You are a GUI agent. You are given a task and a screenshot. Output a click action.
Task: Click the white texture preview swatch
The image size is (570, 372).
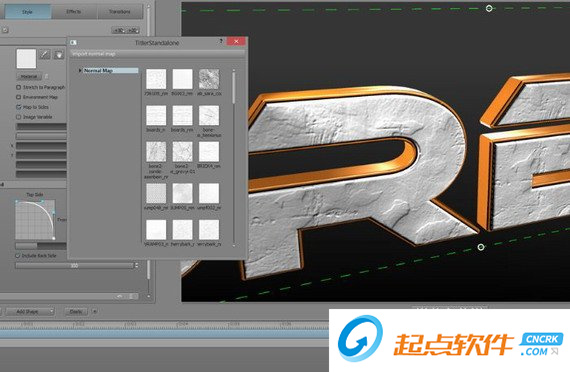[x=26, y=59]
